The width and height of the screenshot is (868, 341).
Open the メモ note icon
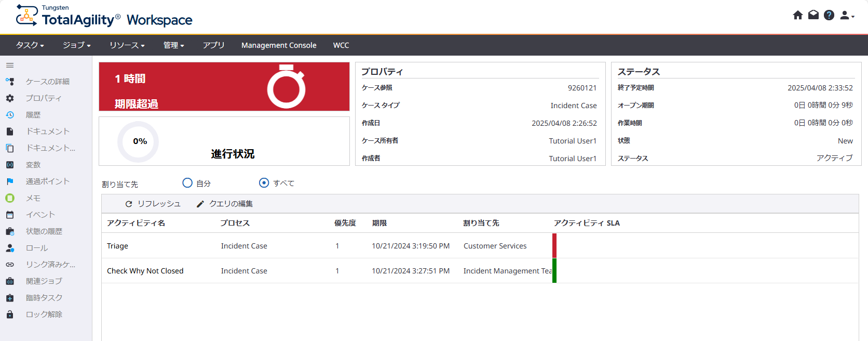coord(10,198)
